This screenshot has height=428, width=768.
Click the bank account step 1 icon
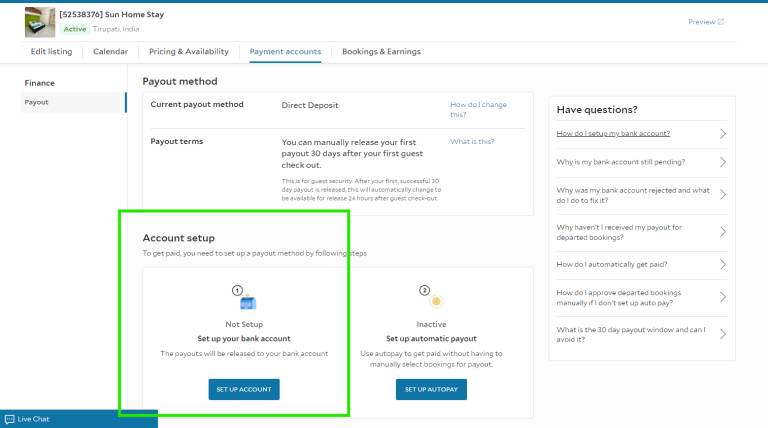click(x=248, y=303)
